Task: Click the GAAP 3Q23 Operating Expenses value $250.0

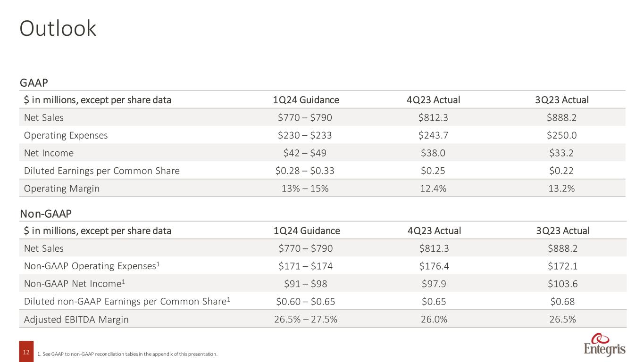Action: point(562,135)
